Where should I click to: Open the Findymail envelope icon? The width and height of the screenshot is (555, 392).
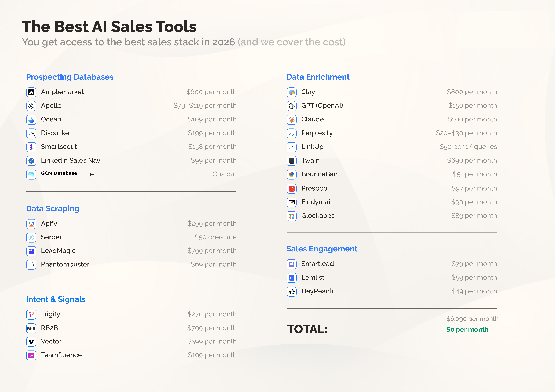click(292, 202)
